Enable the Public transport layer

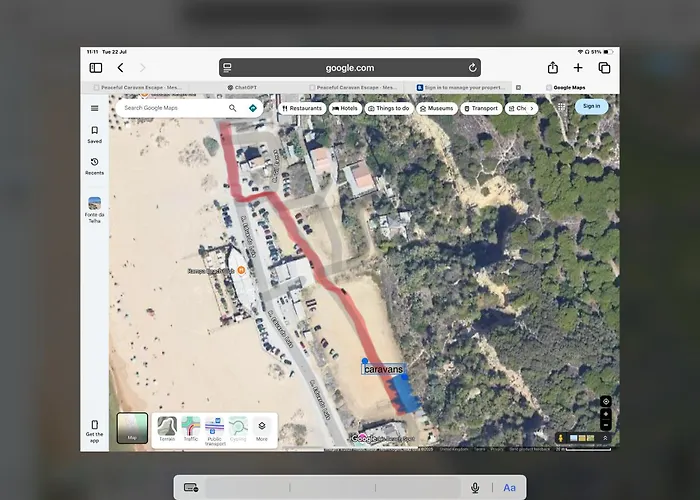pyautogui.click(x=214, y=428)
